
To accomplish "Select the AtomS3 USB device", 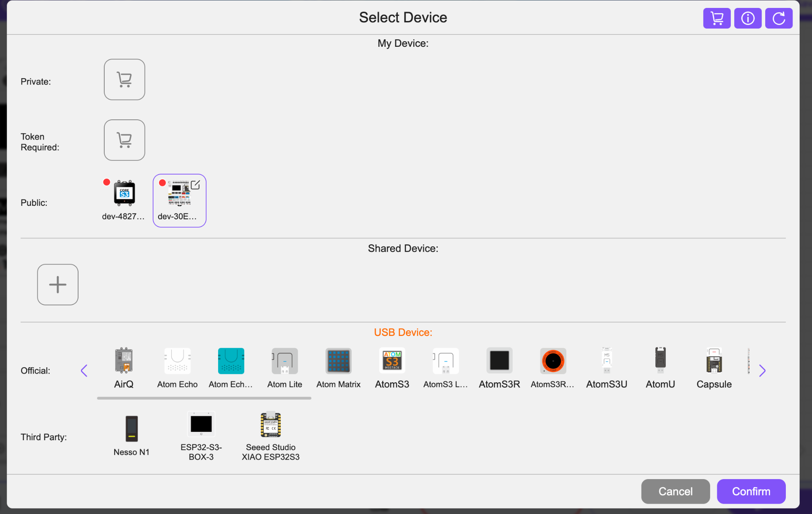I will pyautogui.click(x=392, y=368).
